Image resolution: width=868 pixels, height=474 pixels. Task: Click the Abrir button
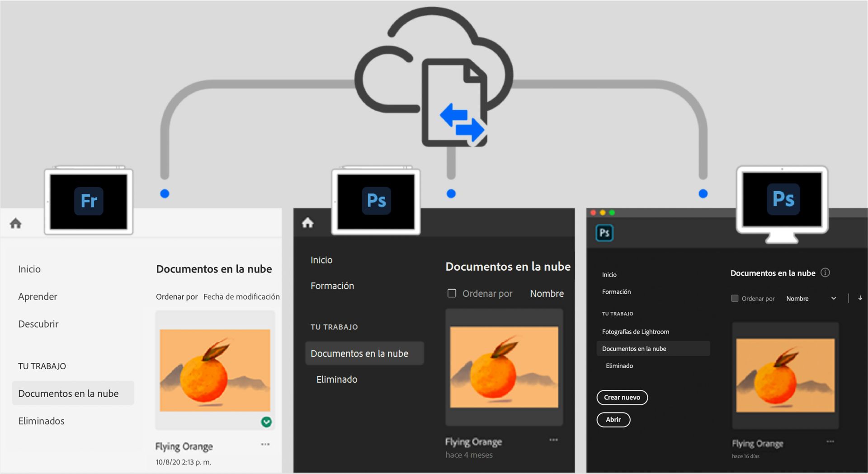pos(613,420)
